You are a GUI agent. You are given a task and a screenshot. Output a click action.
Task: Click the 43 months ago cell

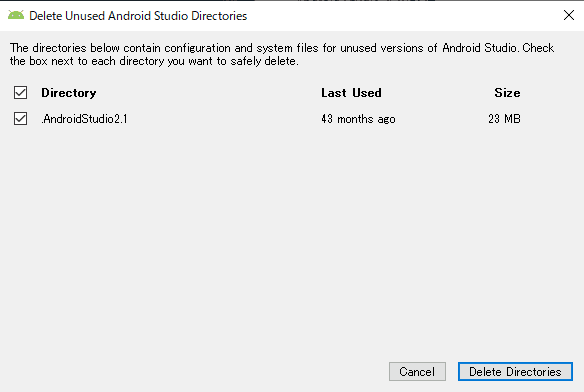click(x=358, y=119)
